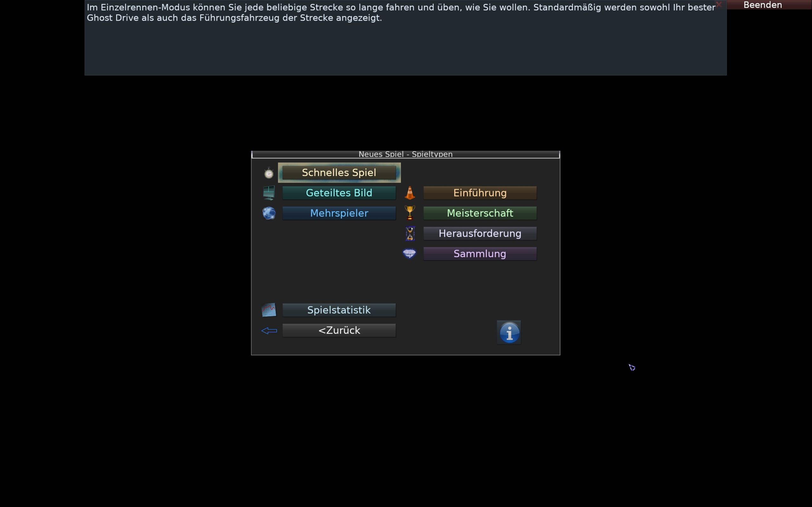Go back with <Zurück button

339,330
